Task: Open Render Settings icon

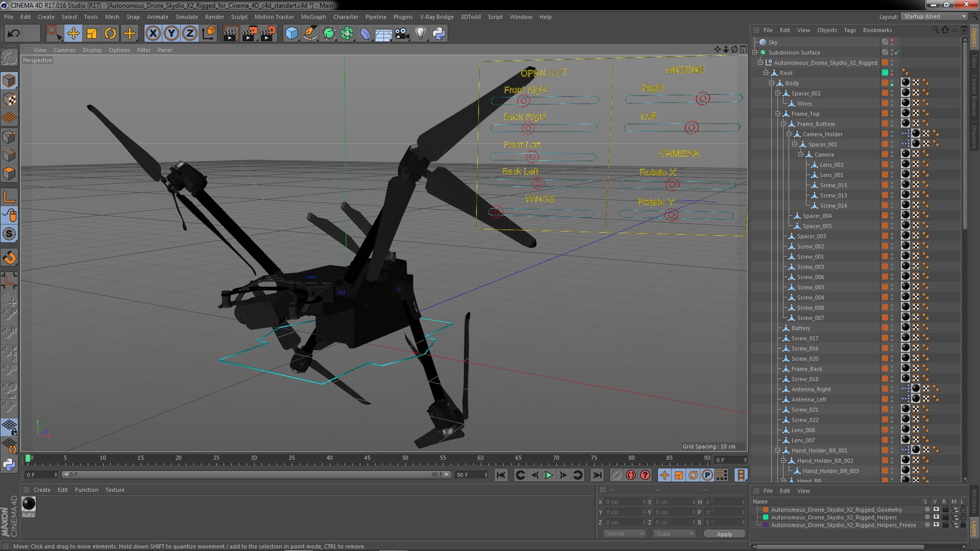Action: tap(268, 34)
